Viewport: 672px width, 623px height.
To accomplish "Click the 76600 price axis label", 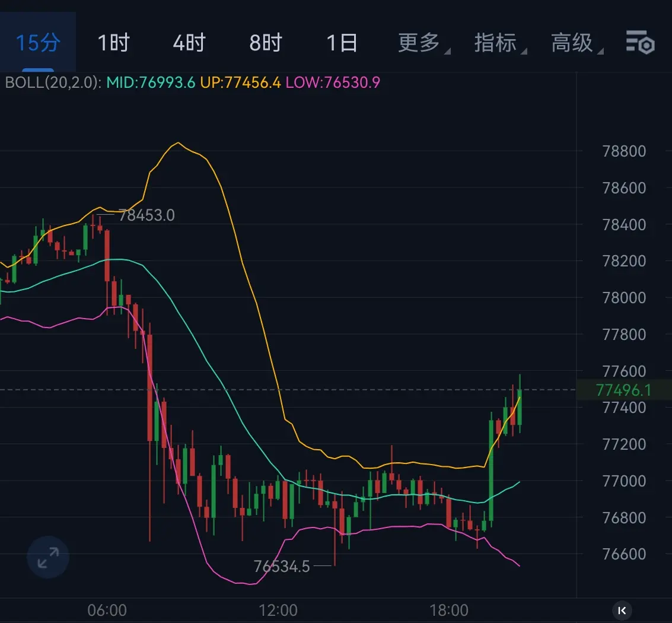I will tap(624, 554).
